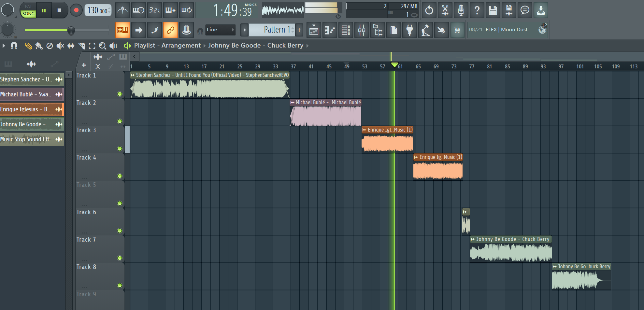Screen dimensions: 644x310
Task: Open the Line snap dropdown
Action: coord(220,30)
